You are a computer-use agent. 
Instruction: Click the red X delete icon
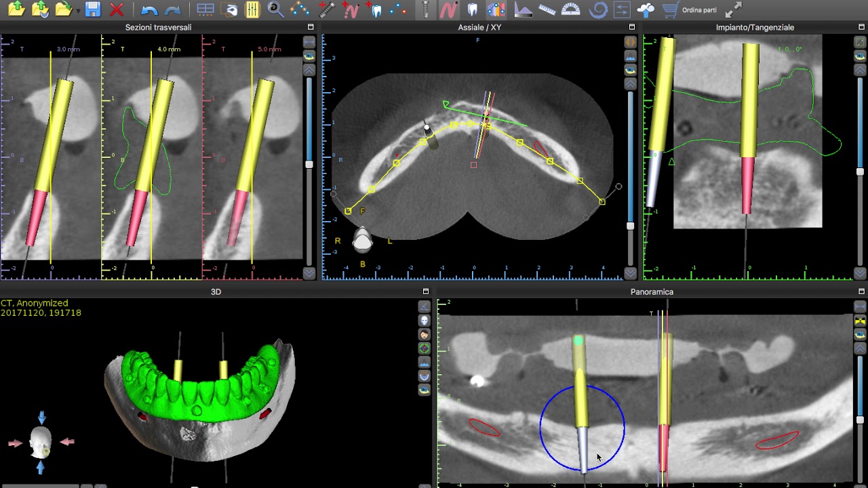coord(117,9)
